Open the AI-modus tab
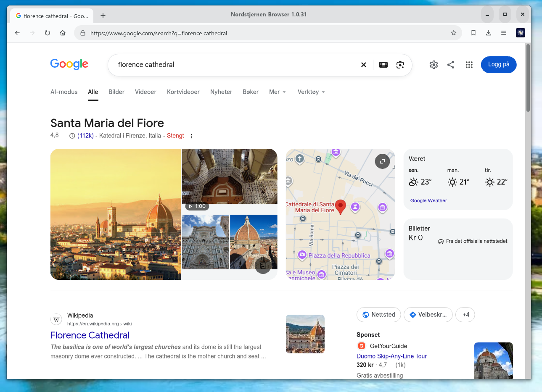542x392 pixels. coord(64,92)
